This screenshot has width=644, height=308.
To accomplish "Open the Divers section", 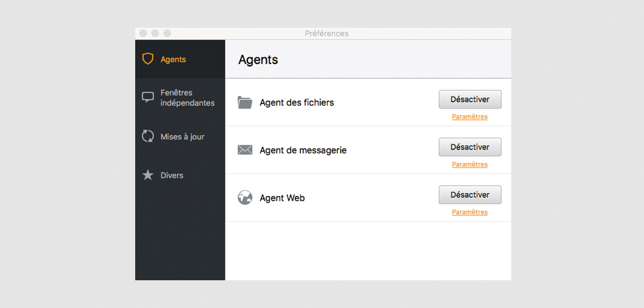I will pyautogui.click(x=180, y=175).
